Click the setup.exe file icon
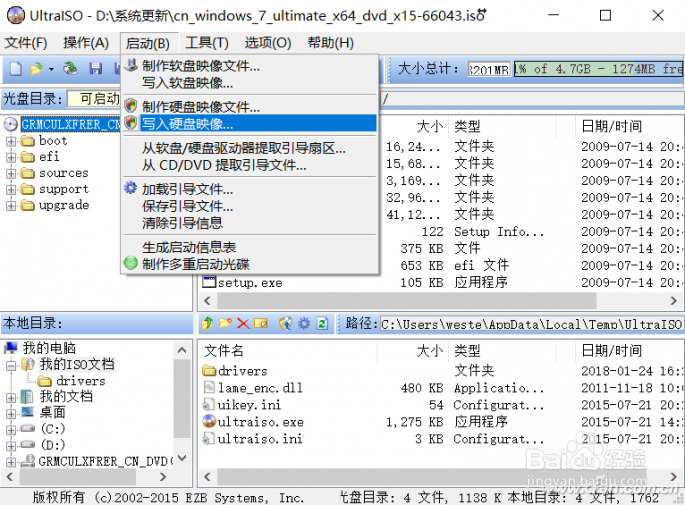685x505 pixels. pyautogui.click(x=209, y=282)
